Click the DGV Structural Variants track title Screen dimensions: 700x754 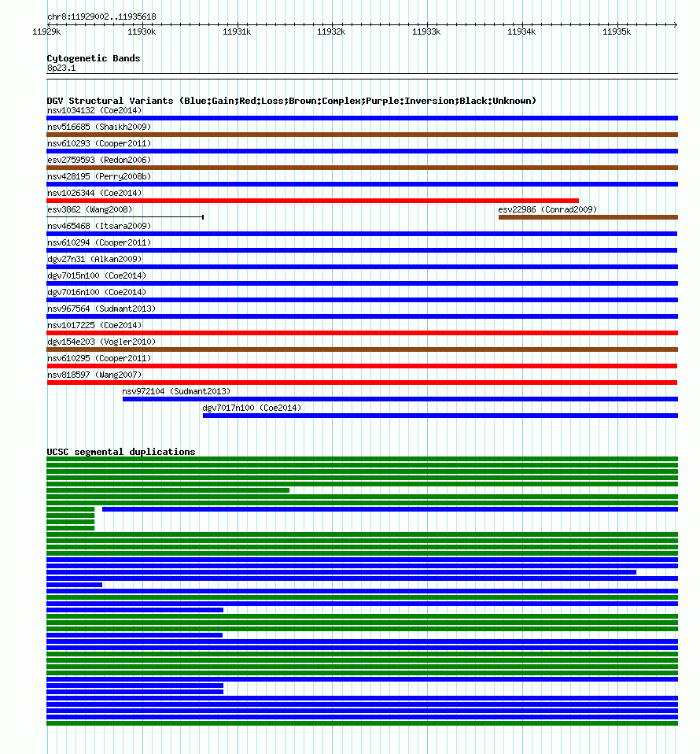291,101
